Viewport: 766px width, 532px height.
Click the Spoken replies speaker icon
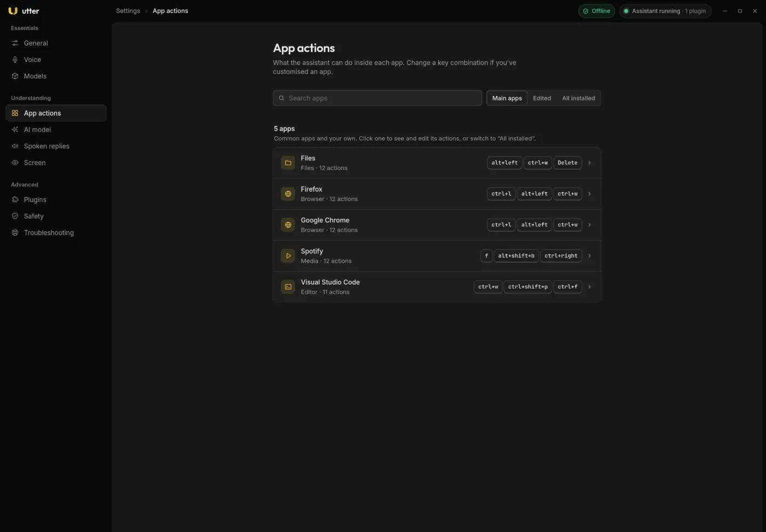[15, 146]
